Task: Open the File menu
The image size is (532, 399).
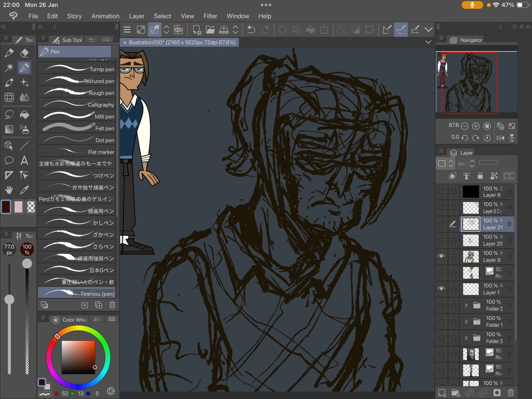Action: click(x=33, y=16)
